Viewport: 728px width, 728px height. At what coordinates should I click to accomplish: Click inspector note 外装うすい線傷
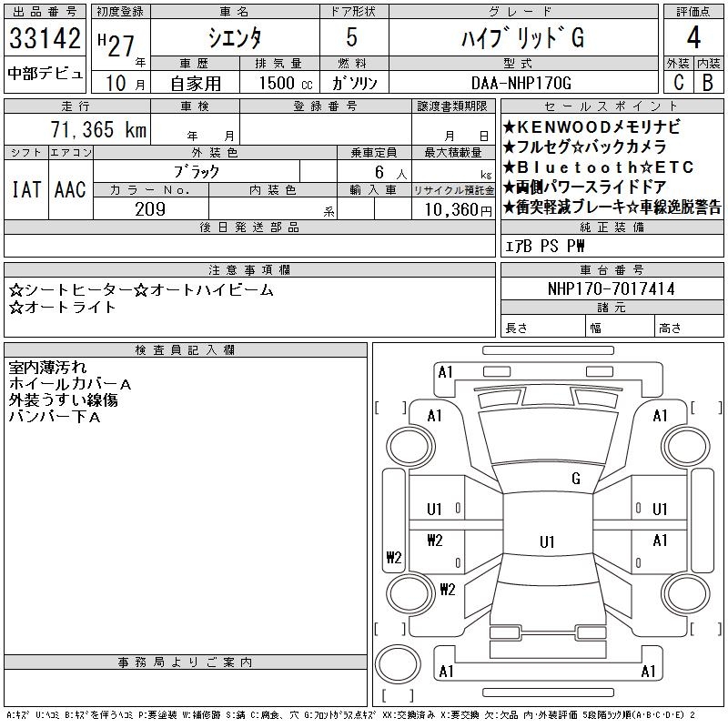pos(63,400)
